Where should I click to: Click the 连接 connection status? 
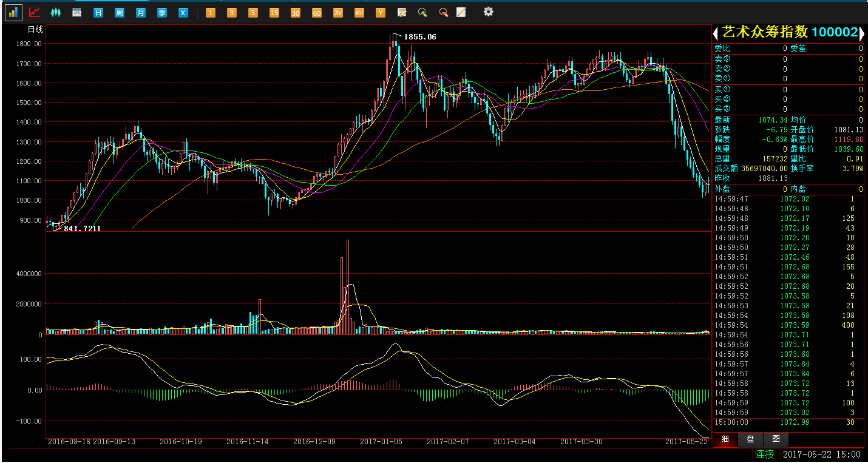coord(765,454)
